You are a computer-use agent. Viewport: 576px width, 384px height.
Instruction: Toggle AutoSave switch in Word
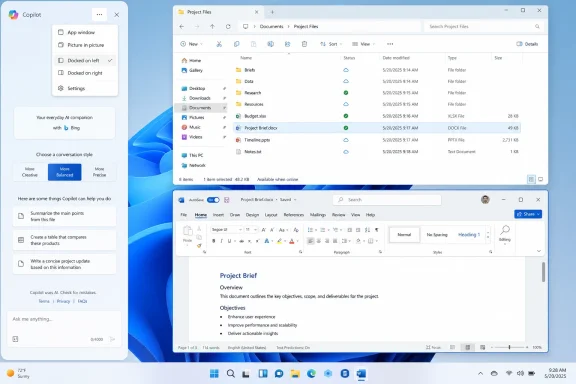click(213, 200)
